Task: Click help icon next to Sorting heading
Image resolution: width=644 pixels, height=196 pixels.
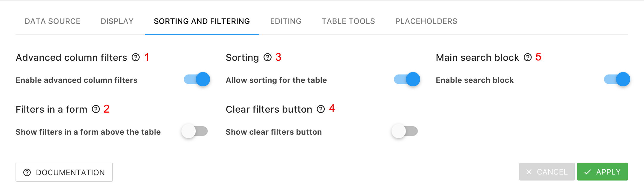Action: [x=268, y=57]
